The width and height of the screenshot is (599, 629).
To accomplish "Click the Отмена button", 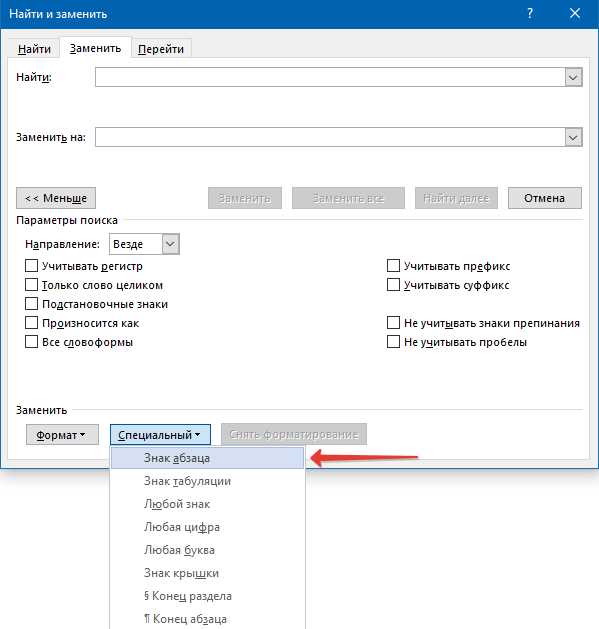I will 544,198.
